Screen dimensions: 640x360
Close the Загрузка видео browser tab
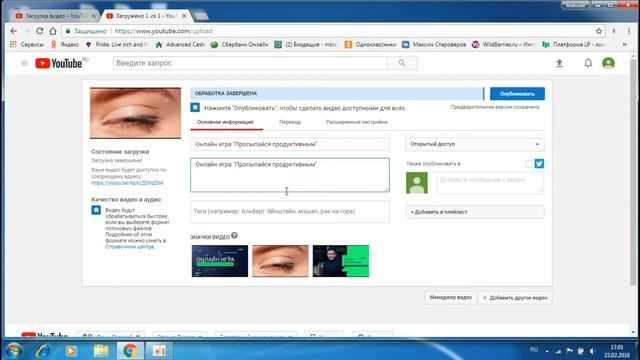click(x=93, y=16)
